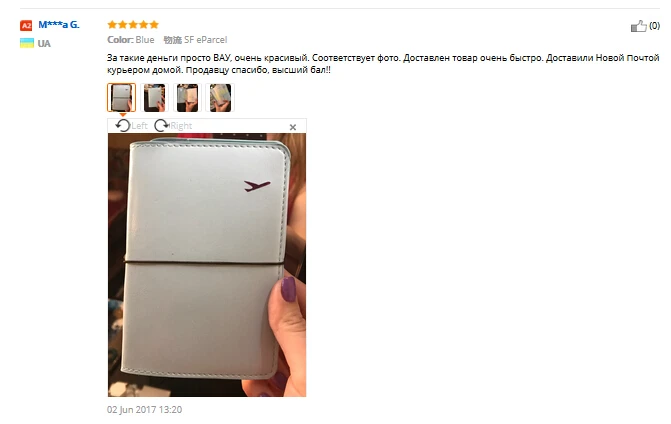
Task: Select fourth review photo thumbnail
Action: coord(220,98)
